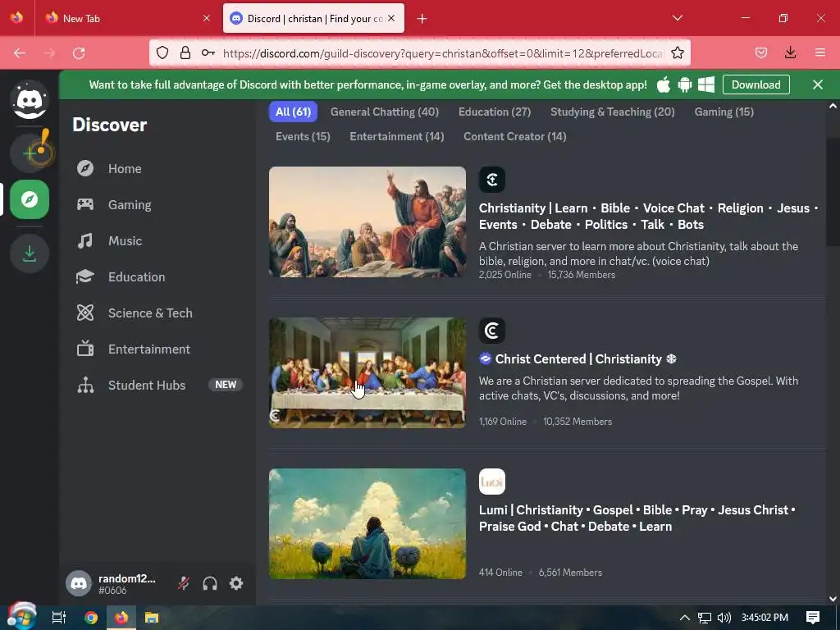Open saved password key icon
840x630 pixels.
point(208,53)
